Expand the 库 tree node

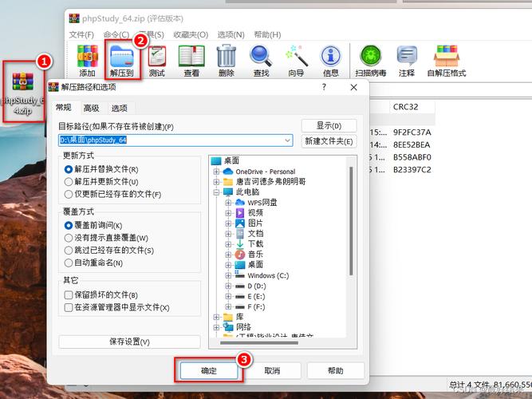tap(216, 317)
